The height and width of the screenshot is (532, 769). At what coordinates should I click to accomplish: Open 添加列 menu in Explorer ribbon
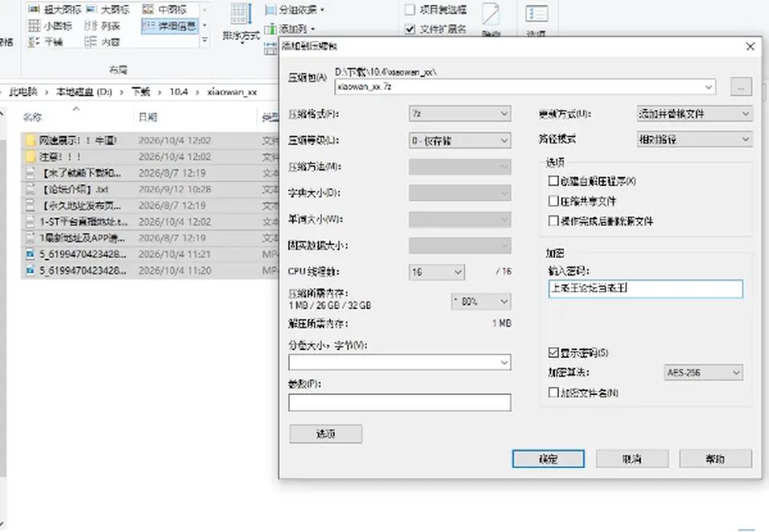(290, 30)
